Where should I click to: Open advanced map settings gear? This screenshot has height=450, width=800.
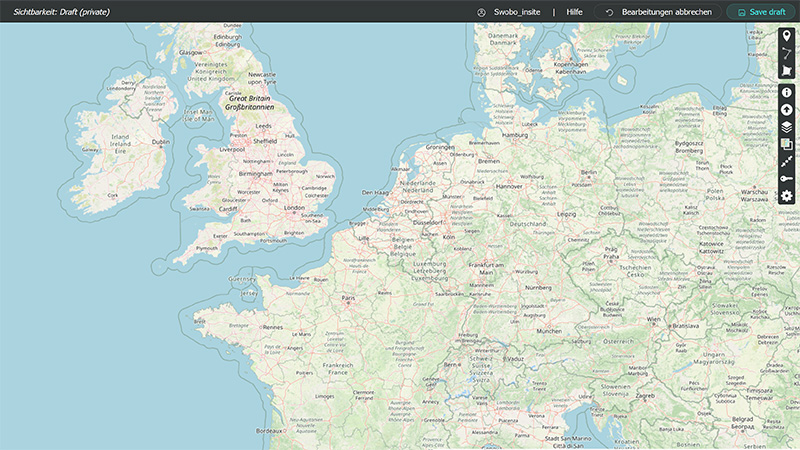tap(786, 196)
